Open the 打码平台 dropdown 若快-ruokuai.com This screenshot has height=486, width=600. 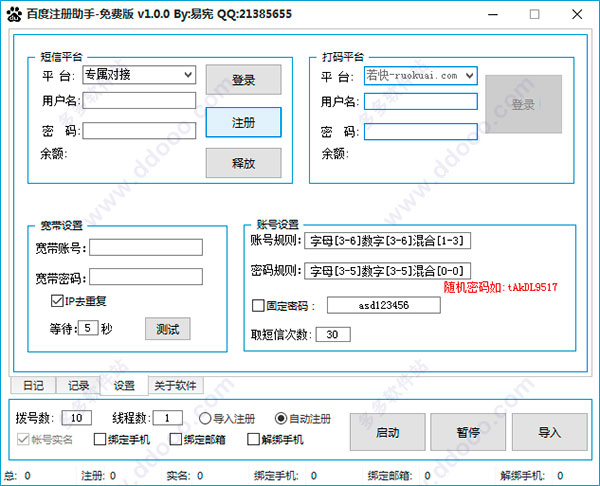(x=421, y=75)
